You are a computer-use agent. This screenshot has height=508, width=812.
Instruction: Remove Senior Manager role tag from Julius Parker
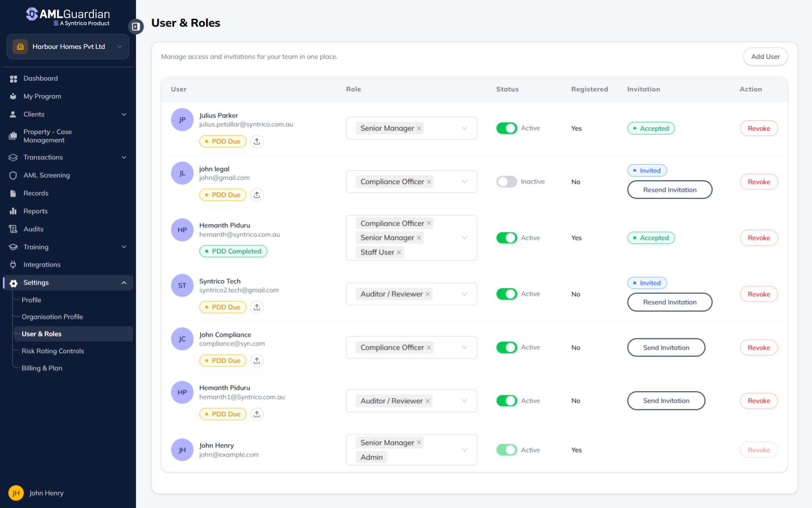[x=419, y=128]
